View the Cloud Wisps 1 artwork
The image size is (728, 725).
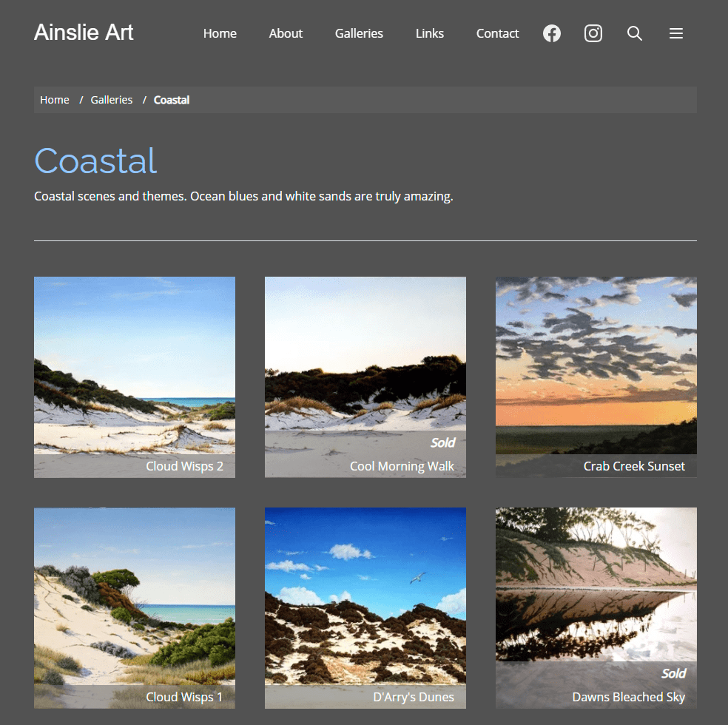pos(134,607)
